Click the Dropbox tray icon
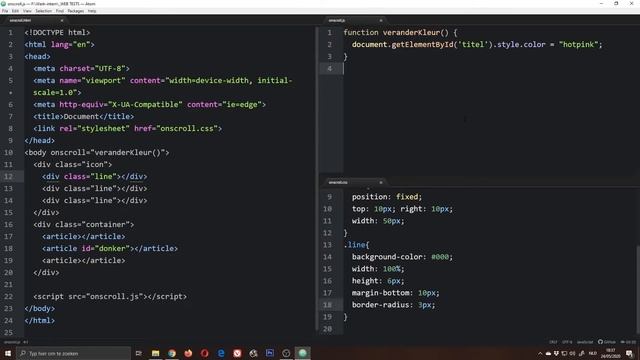This screenshot has height=360, width=640. click(x=556, y=353)
